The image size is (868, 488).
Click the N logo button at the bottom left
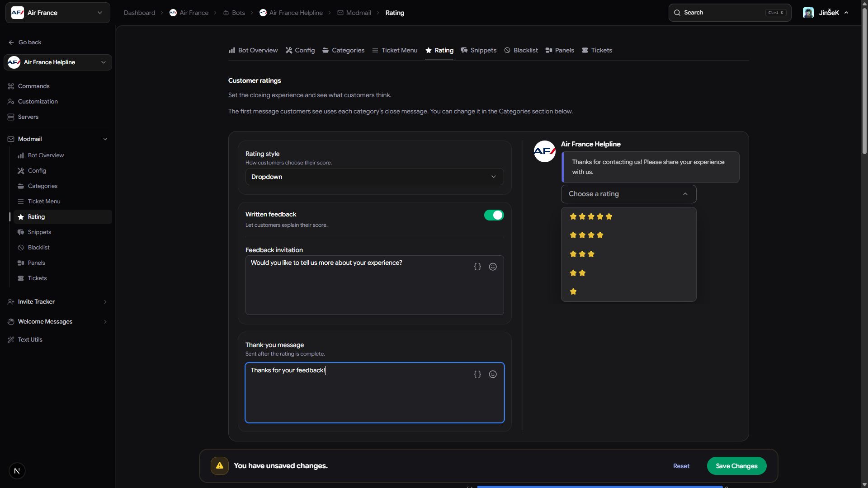pos(17,471)
